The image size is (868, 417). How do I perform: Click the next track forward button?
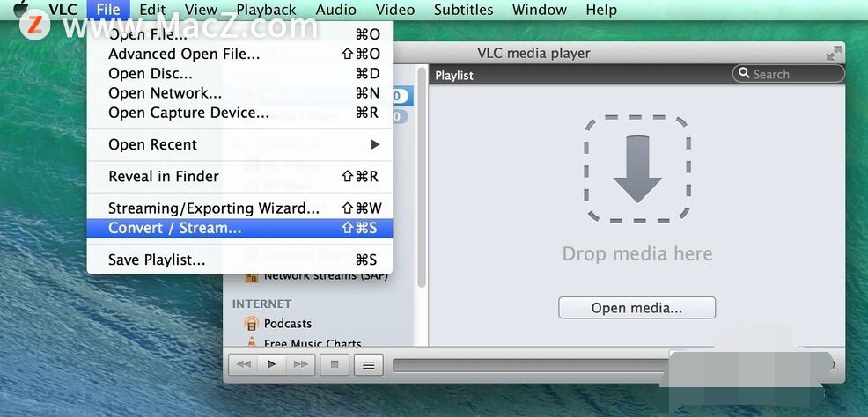click(x=300, y=364)
